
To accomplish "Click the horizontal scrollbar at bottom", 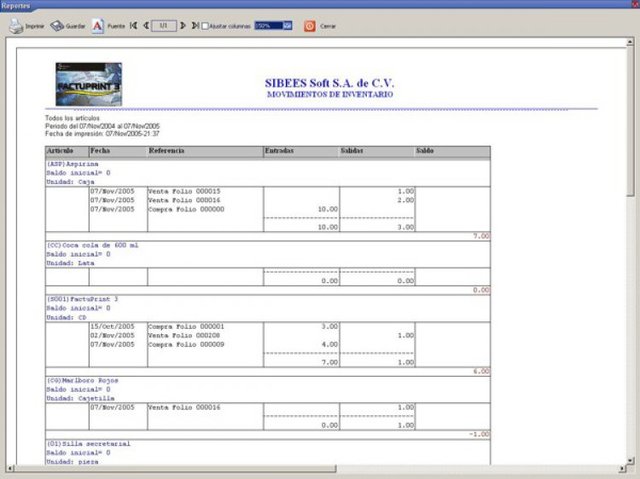I will [300, 469].
